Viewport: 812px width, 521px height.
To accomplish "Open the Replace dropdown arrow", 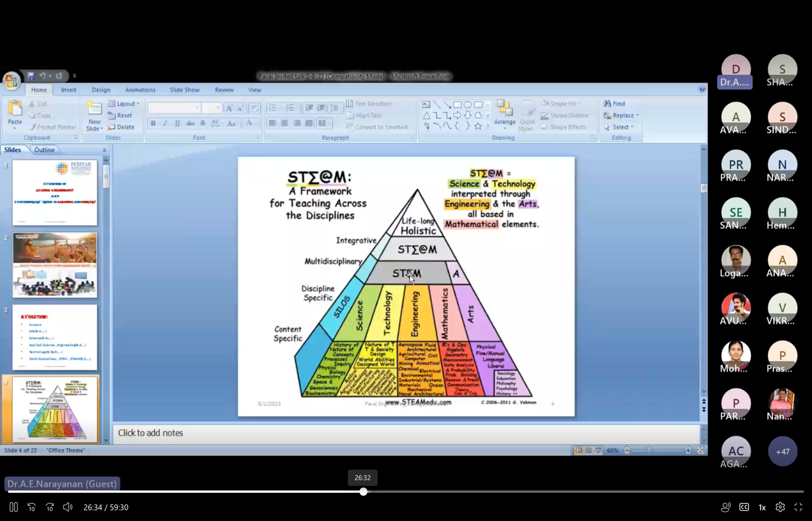I will 637,115.
